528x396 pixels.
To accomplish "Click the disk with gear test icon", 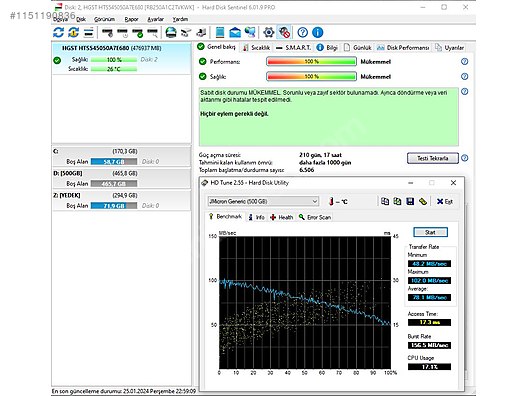I will click(x=107, y=33).
